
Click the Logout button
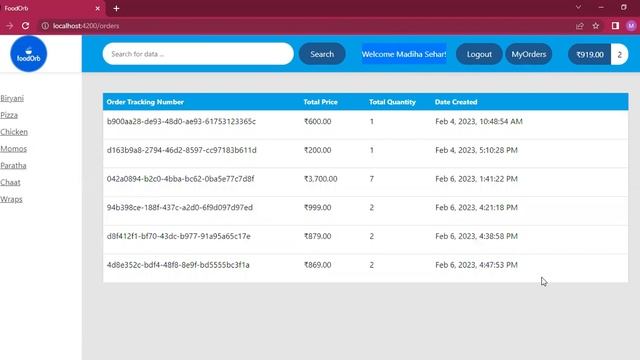coord(479,54)
